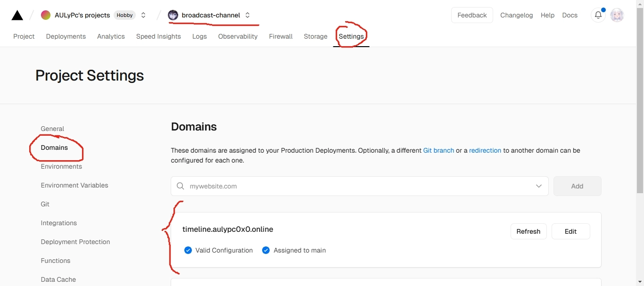The width and height of the screenshot is (644, 286).
Task: Expand the broadcast-channel project switcher
Action: point(248,15)
